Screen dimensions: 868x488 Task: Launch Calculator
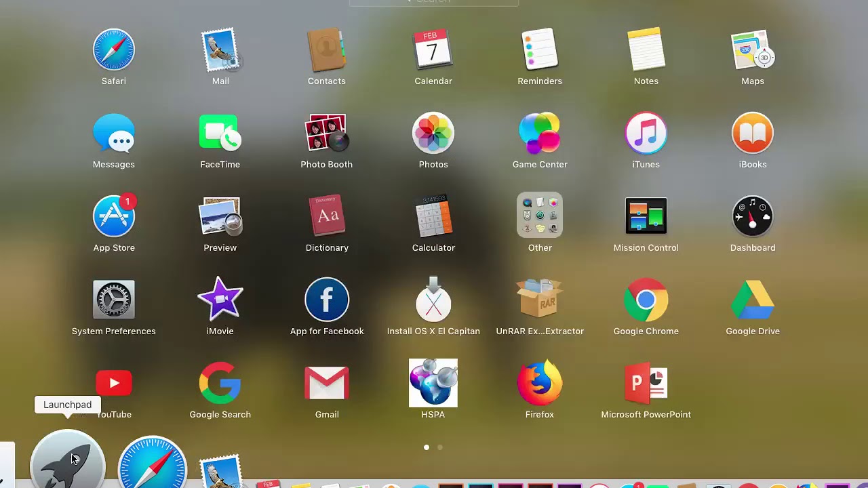[433, 217]
